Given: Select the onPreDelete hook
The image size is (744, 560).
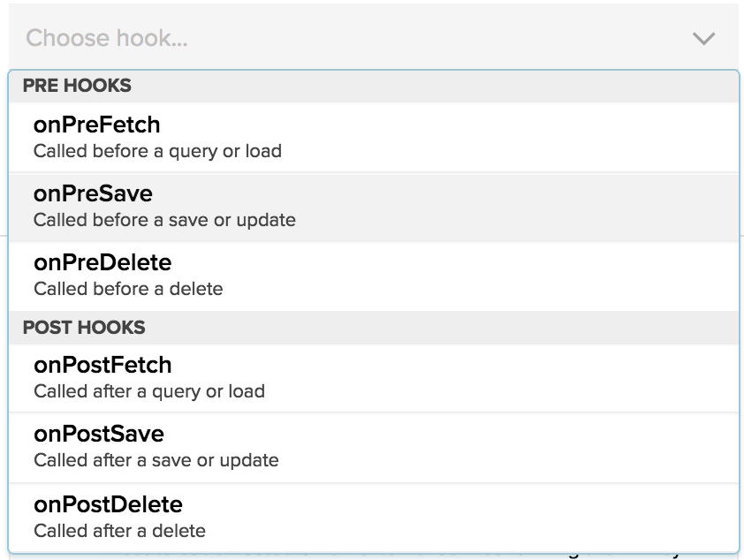Looking at the screenshot, I should (x=102, y=262).
